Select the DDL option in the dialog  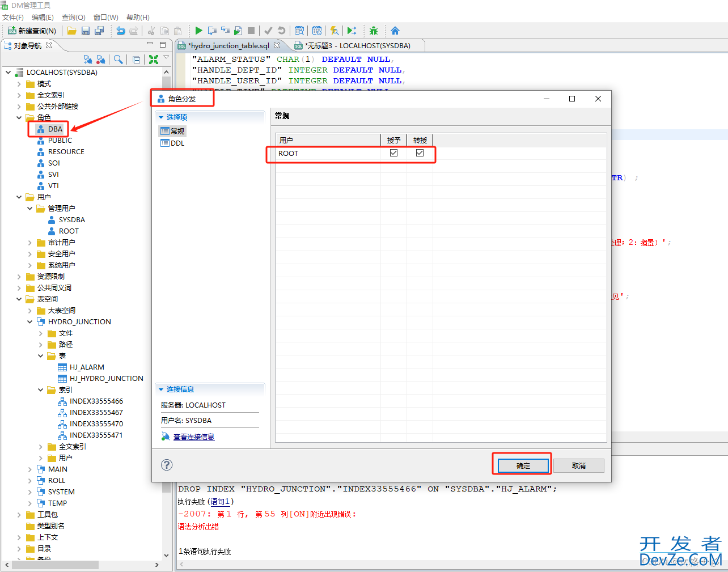click(x=172, y=143)
